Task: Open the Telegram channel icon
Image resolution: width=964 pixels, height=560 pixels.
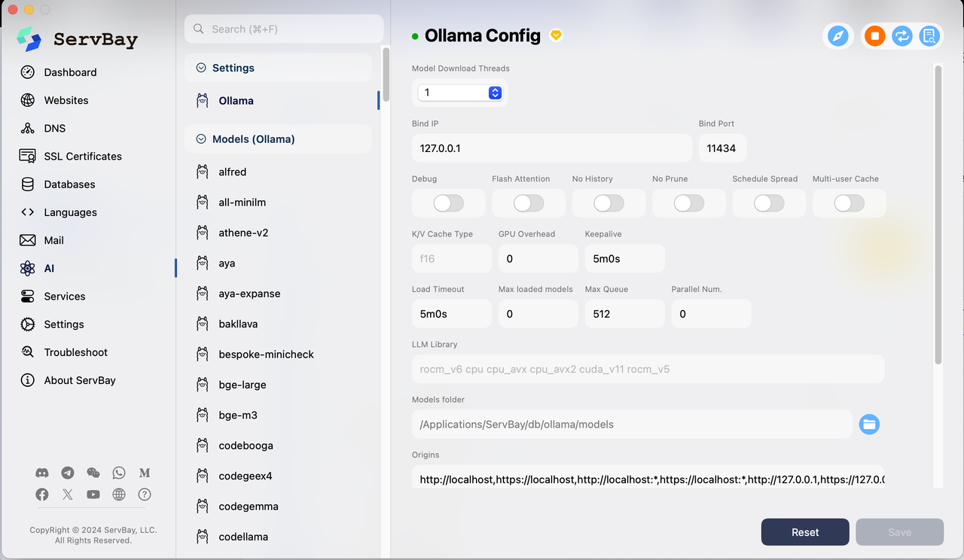Action: click(x=68, y=473)
